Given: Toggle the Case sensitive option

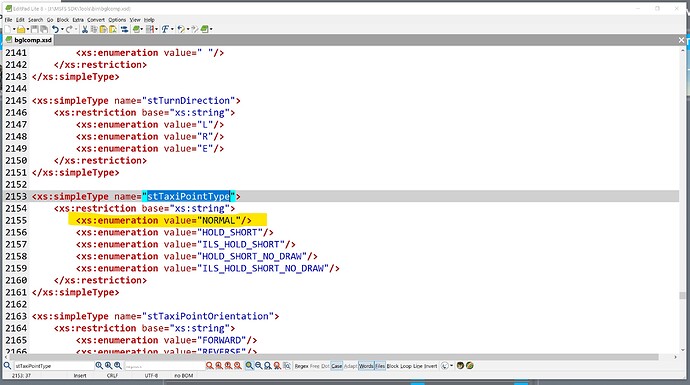Looking at the screenshot, I should (337, 366).
